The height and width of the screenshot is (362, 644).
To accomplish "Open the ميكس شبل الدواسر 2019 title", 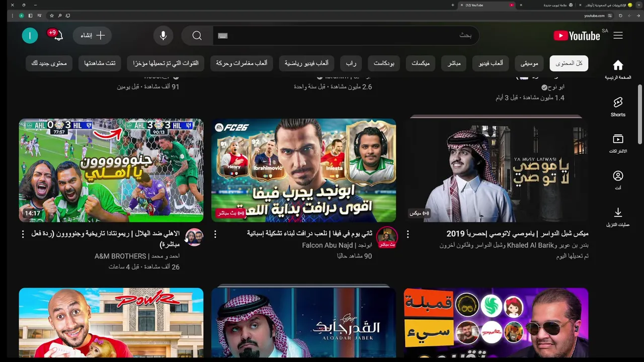I will click(x=517, y=234).
